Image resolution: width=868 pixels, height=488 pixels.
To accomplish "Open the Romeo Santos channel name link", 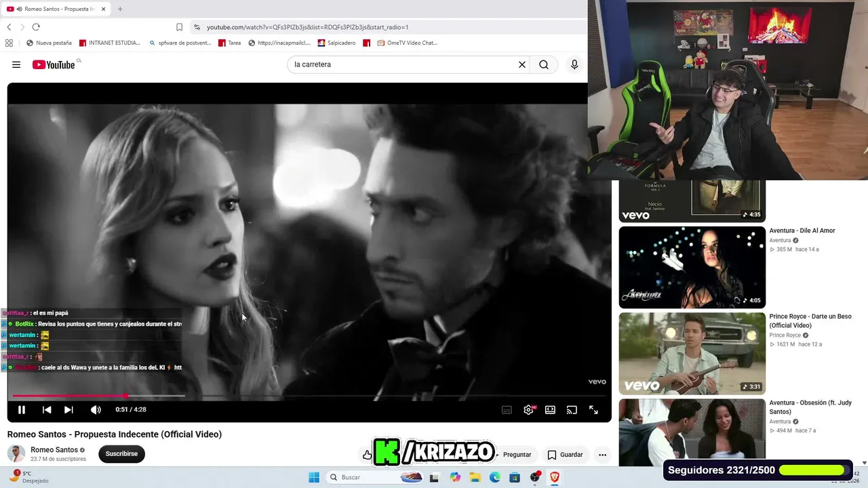I will [x=54, y=450].
